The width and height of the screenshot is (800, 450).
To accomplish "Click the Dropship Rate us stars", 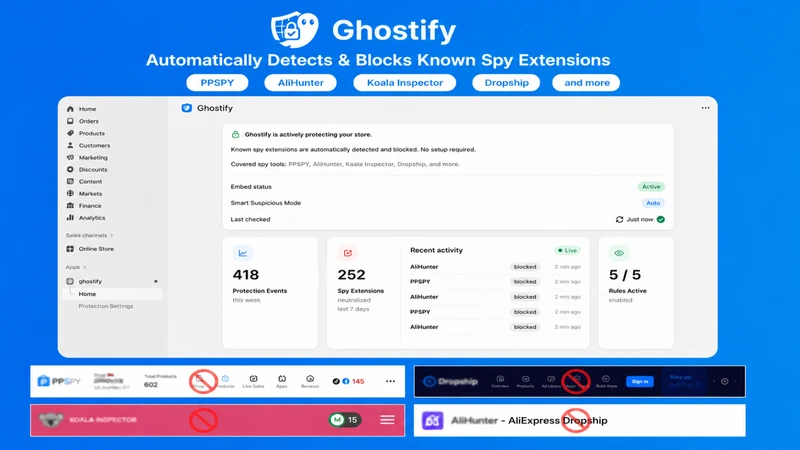I will click(x=684, y=385).
